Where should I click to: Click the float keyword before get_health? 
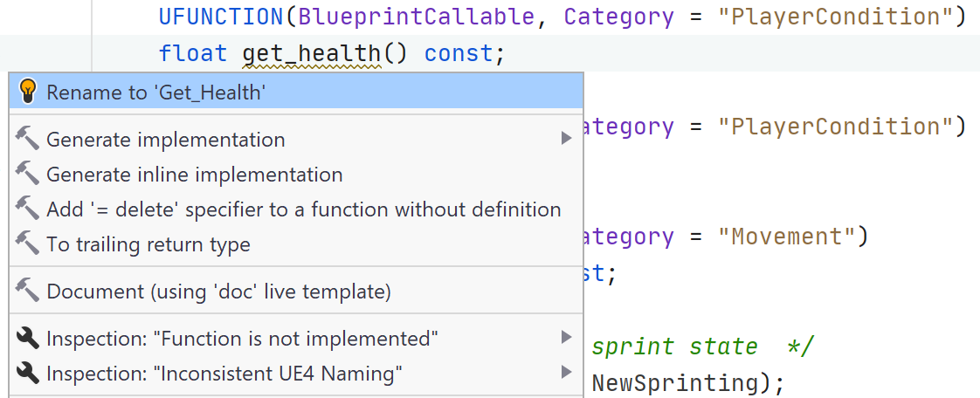click(x=193, y=54)
